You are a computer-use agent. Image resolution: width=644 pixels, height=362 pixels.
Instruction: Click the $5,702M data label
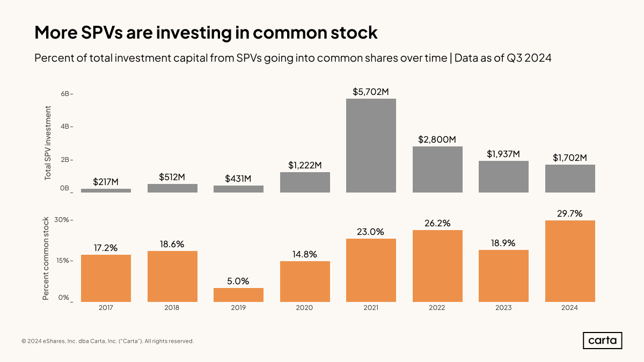[x=371, y=92]
